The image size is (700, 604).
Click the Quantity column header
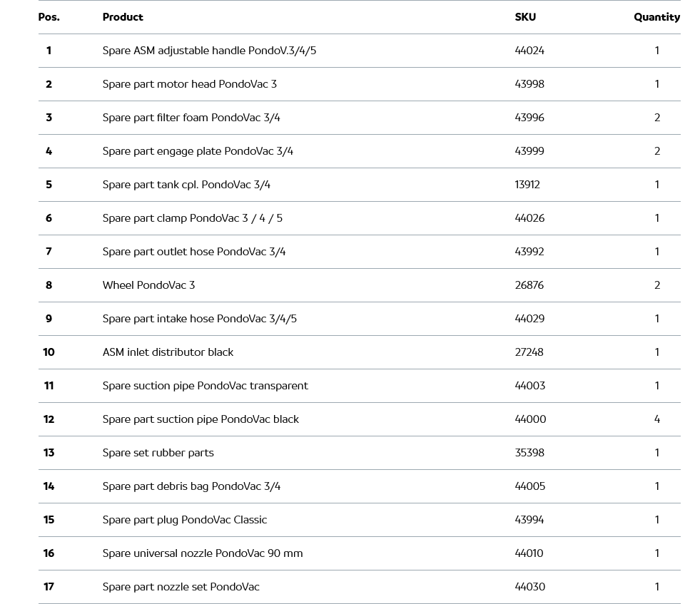656,17
